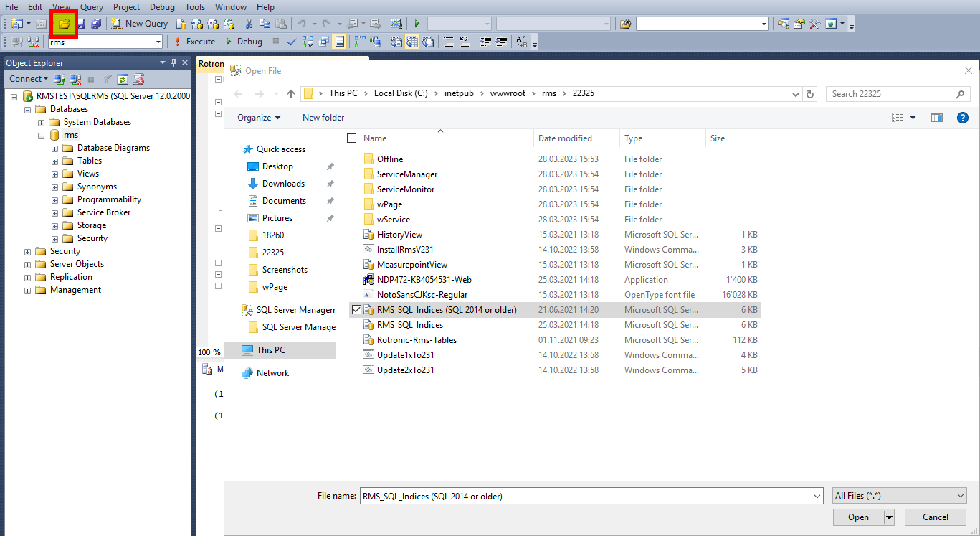The height and width of the screenshot is (536, 980).
Task: Click the Parse checkmark icon
Action: coord(292,42)
